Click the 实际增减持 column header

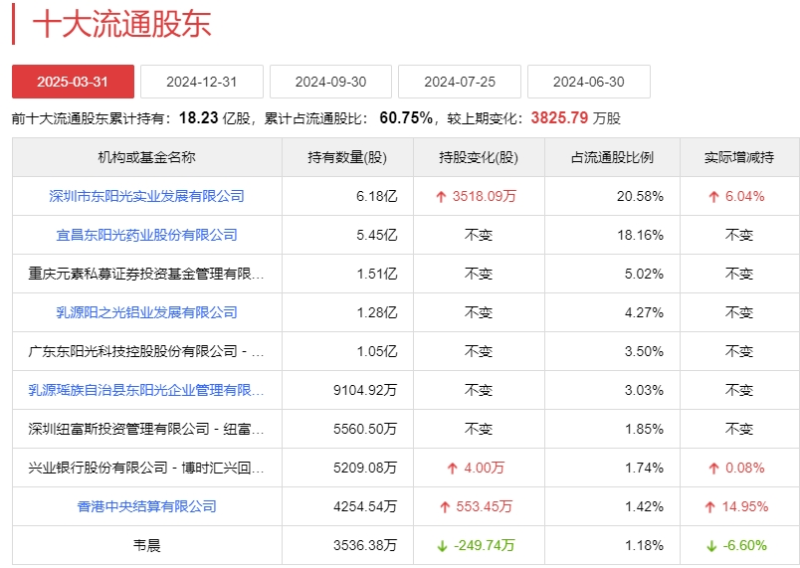pyautogui.click(x=738, y=157)
